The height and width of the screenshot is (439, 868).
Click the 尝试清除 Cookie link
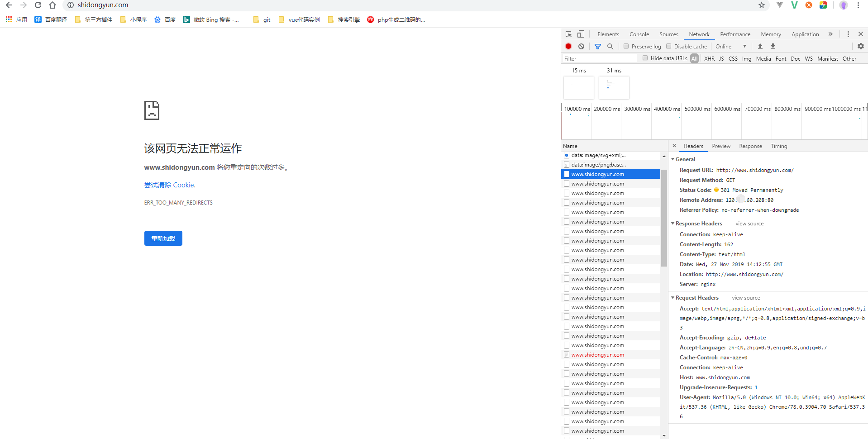[169, 185]
